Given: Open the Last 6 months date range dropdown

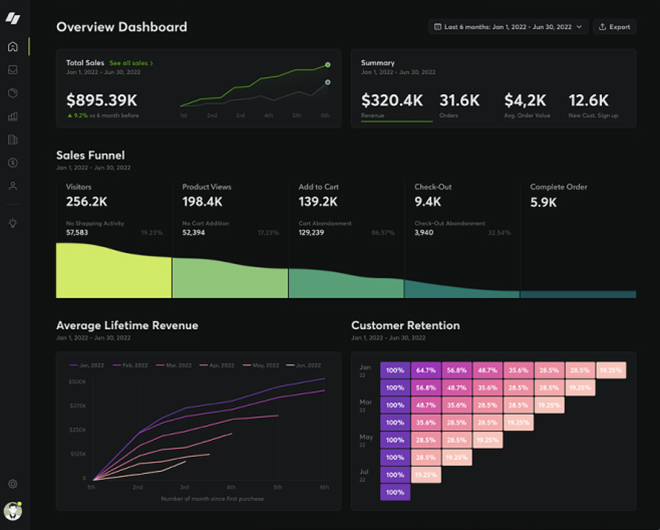Looking at the screenshot, I should point(508,27).
